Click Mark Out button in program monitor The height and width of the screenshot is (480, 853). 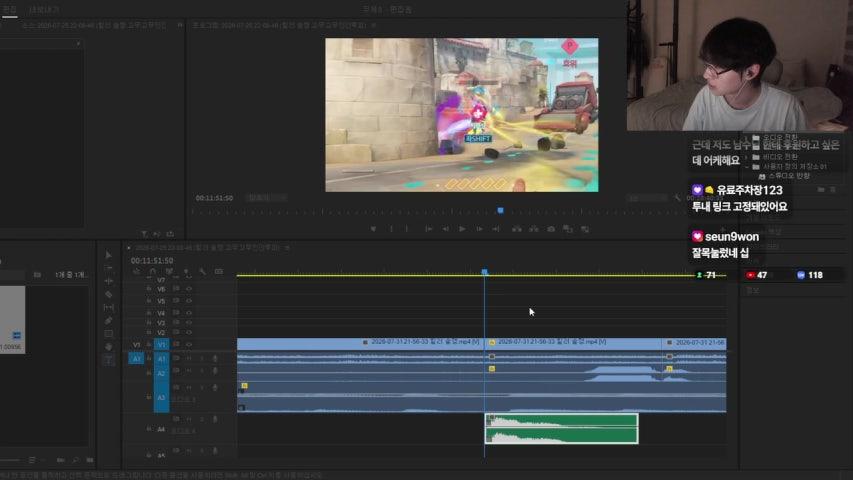[x=407, y=229]
